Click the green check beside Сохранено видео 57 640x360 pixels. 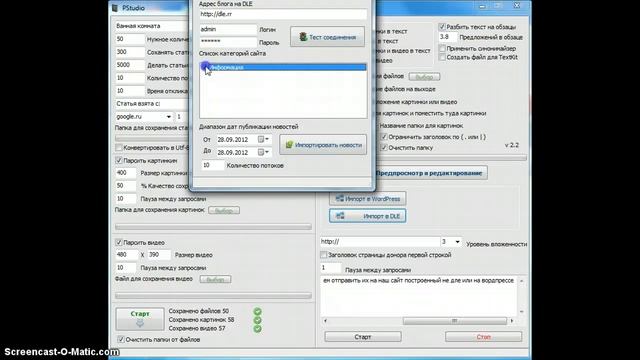click(x=258, y=329)
